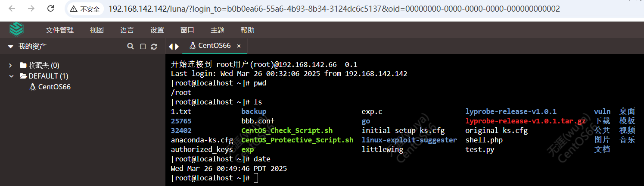Select the CentOS66 terminal tab
This screenshot has width=644, height=186.
[x=211, y=46]
